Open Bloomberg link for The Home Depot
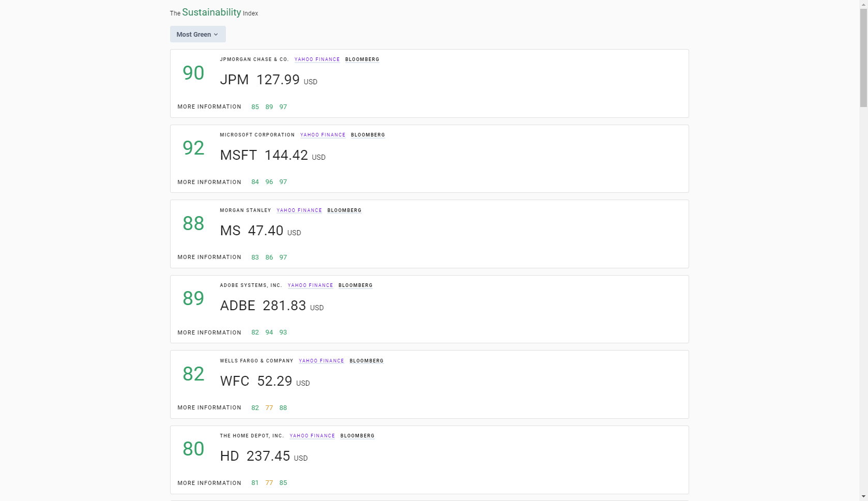 [357, 436]
